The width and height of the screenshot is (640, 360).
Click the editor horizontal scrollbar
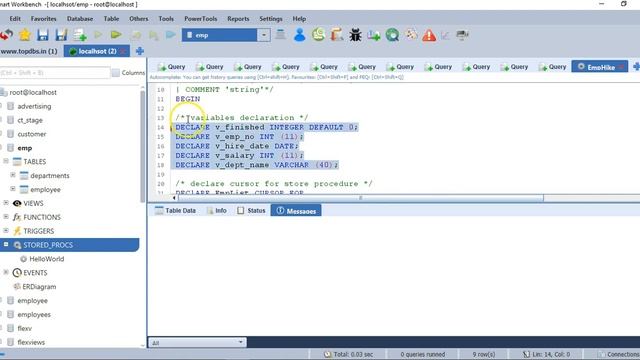click(361, 198)
